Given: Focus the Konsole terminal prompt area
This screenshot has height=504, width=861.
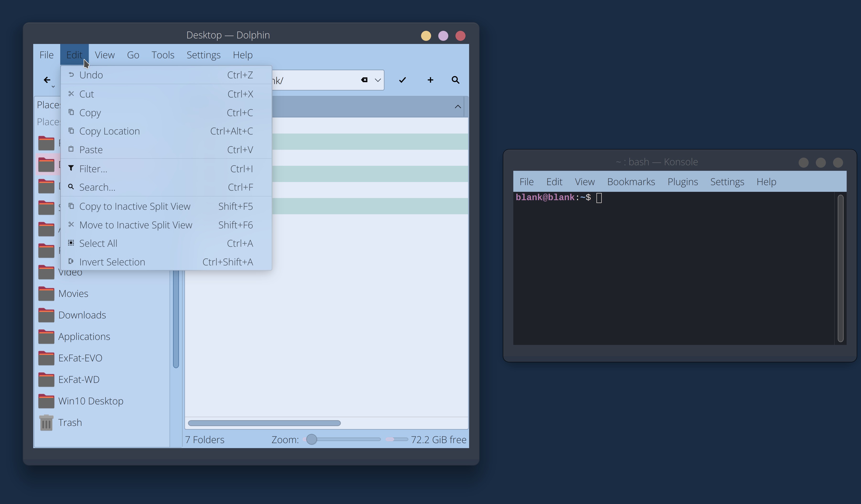Looking at the screenshot, I should pos(674,268).
